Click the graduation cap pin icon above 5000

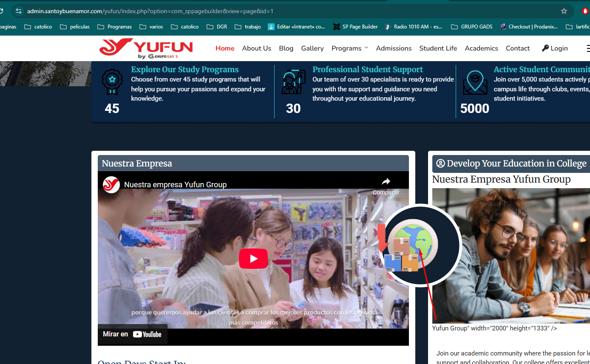475,82
